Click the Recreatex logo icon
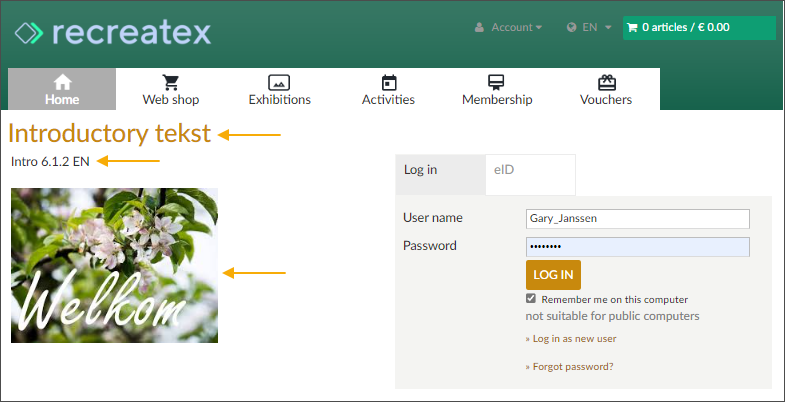 tap(29, 33)
